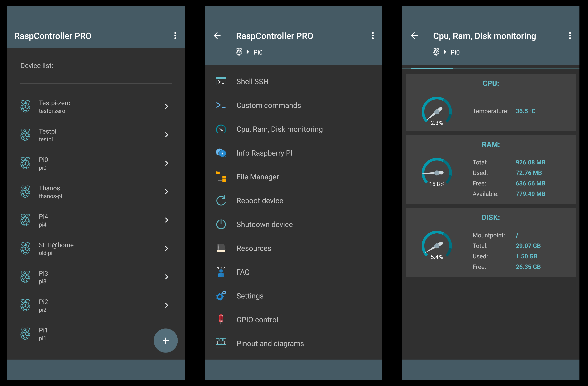The width and height of the screenshot is (588, 386).
Task: Select Reboot device menu entry
Action: tap(294, 201)
